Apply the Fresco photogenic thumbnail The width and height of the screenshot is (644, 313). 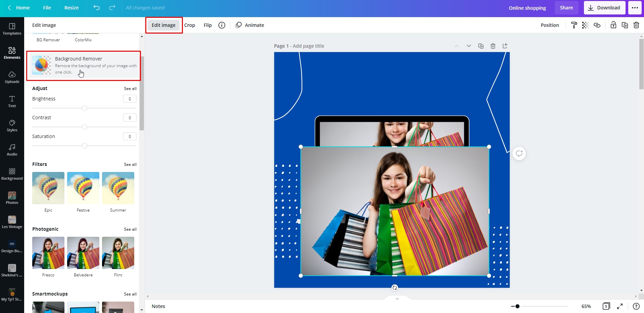pyautogui.click(x=48, y=253)
